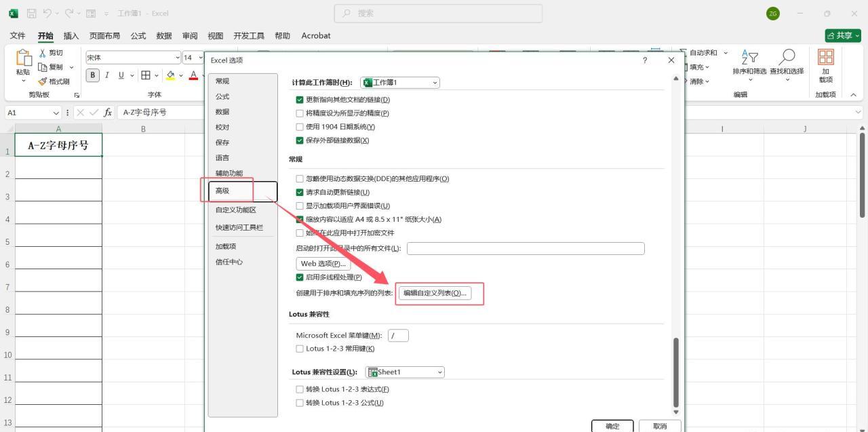This screenshot has width=868, height=432.
Task: Click 确定 to confirm options
Action: (x=612, y=427)
